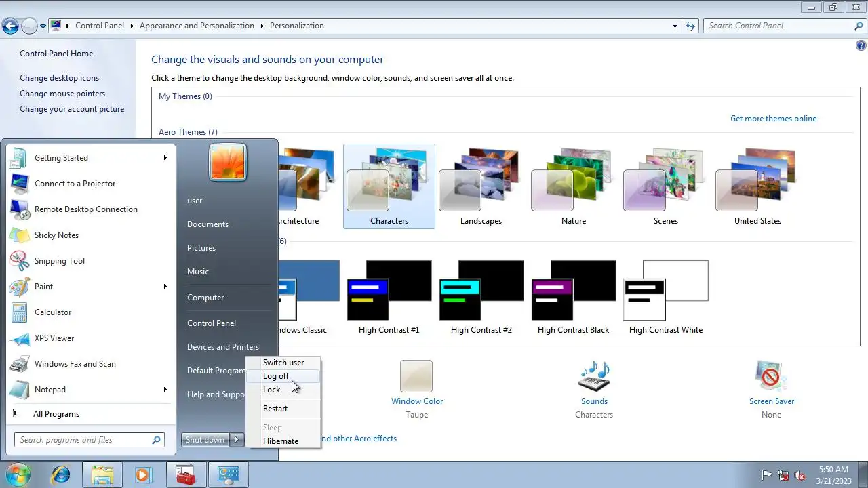The width and height of the screenshot is (868, 488).
Task: Expand the Appearance and Personalization breadcrumb arrow
Action: click(262, 26)
